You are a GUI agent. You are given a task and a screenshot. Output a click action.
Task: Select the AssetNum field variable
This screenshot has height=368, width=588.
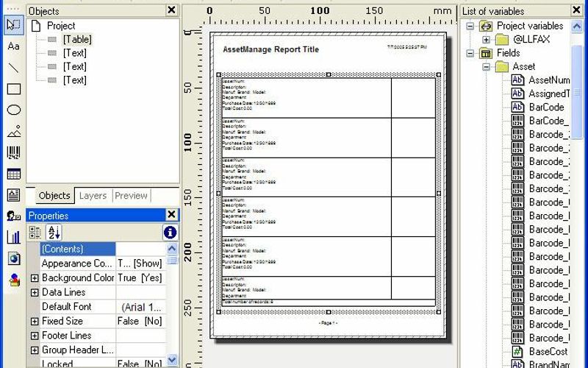point(548,80)
